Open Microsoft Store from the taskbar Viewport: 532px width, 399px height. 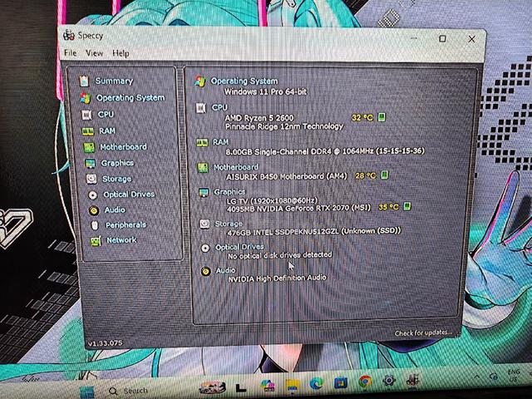[x=341, y=382]
